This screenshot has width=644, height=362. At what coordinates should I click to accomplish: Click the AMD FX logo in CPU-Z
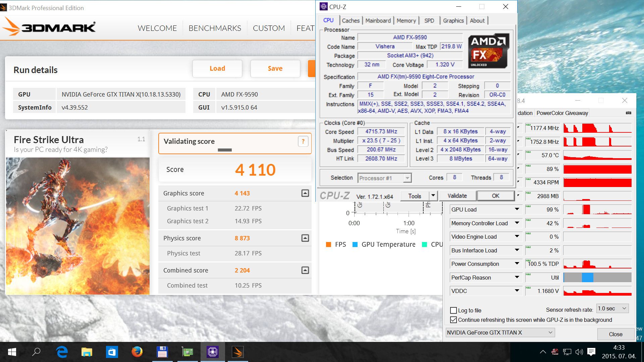[x=489, y=51]
